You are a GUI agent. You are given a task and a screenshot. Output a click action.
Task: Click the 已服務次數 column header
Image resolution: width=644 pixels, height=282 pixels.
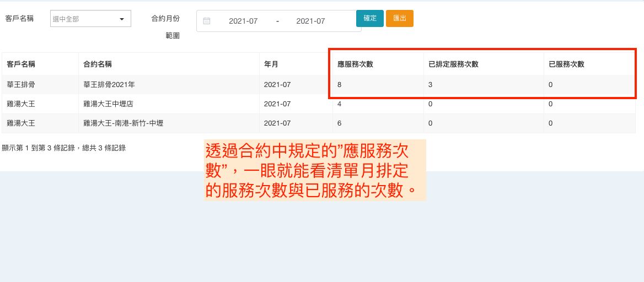coord(566,64)
